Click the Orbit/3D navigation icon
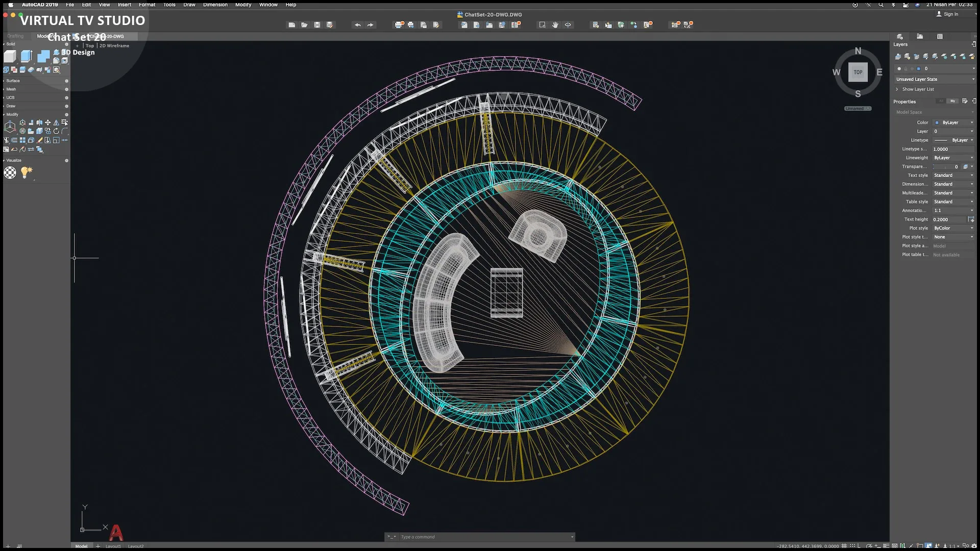Image resolution: width=980 pixels, height=551 pixels. (568, 25)
